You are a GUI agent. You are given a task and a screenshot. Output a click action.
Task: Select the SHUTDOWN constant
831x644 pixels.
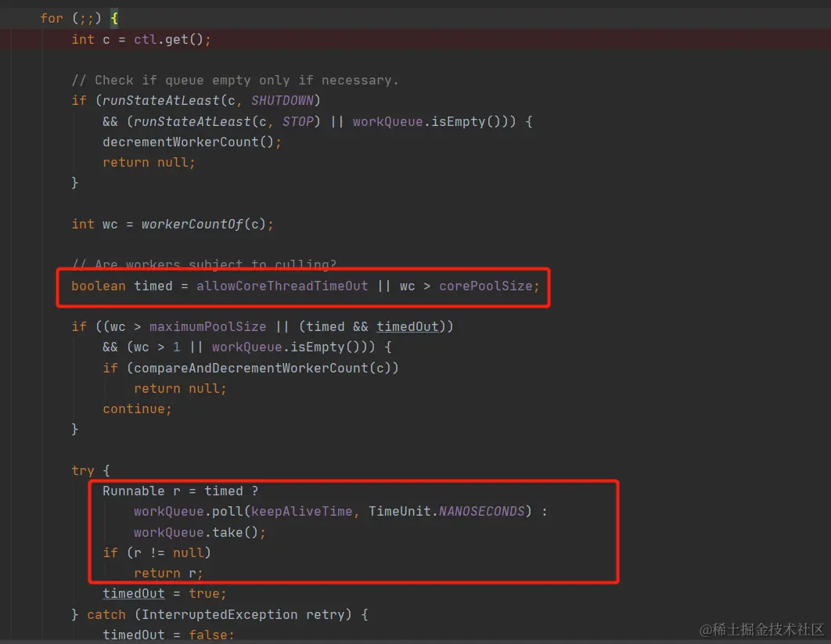tap(282, 101)
